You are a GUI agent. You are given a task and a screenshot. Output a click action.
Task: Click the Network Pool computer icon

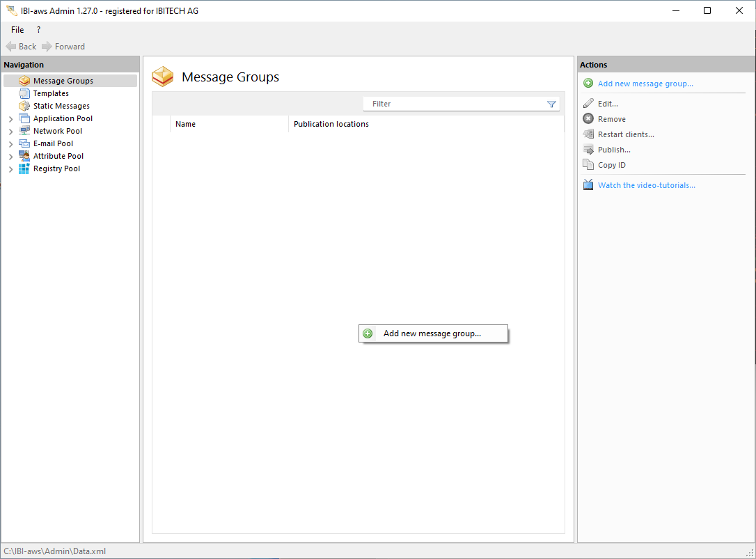tap(24, 131)
